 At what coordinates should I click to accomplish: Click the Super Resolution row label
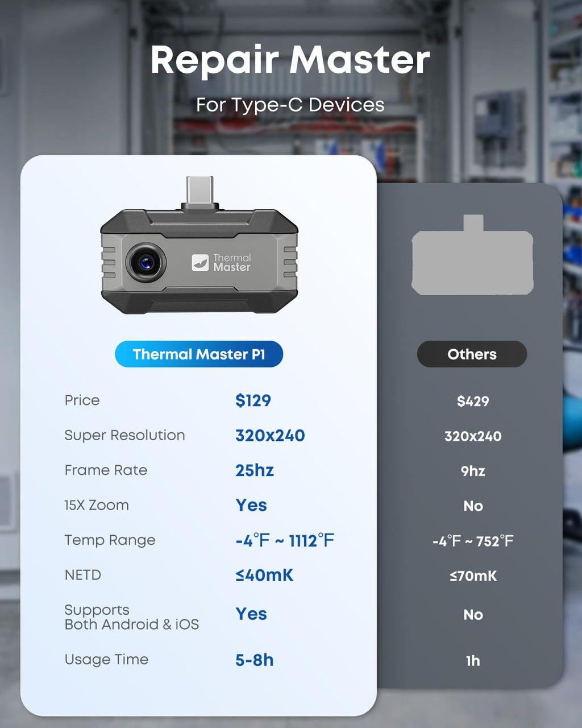coord(124,435)
